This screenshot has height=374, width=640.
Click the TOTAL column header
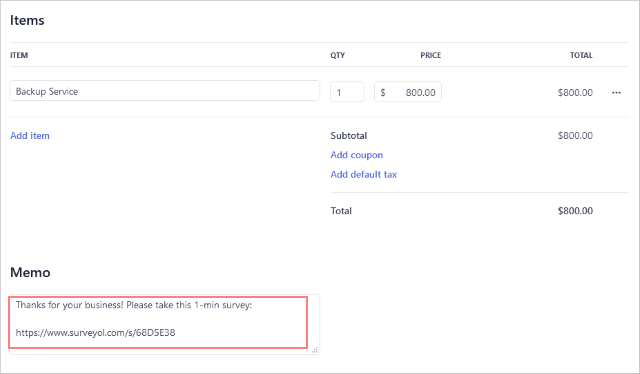[581, 55]
